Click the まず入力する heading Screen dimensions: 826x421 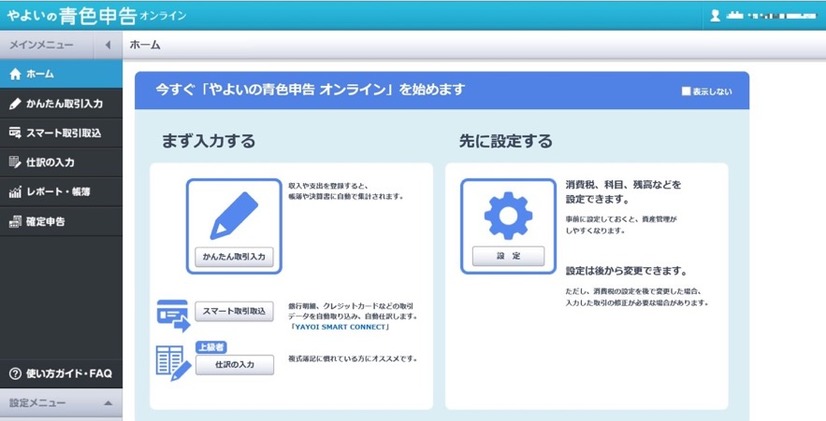pyautogui.click(x=209, y=141)
